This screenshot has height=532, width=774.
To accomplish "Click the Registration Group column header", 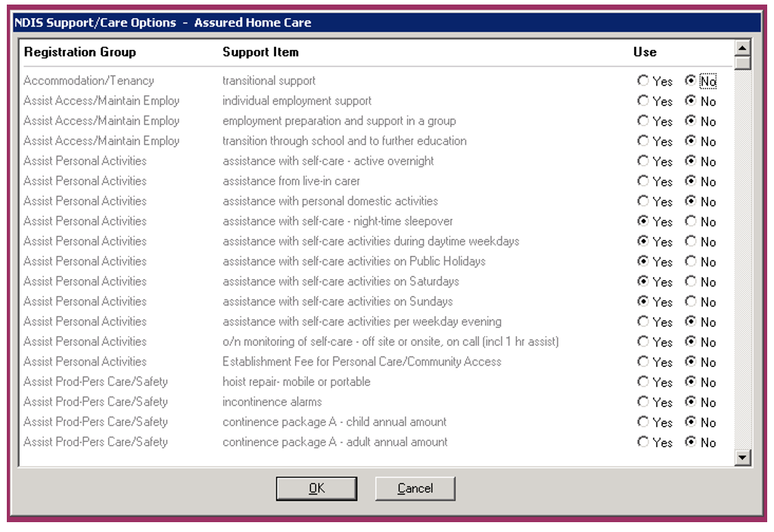I will tap(80, 51).
